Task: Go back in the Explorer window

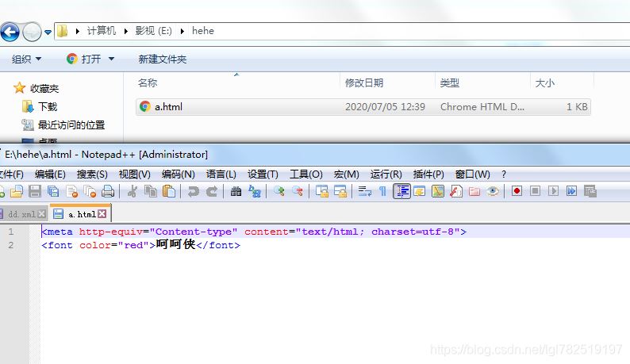Action: tap(10, 32)
